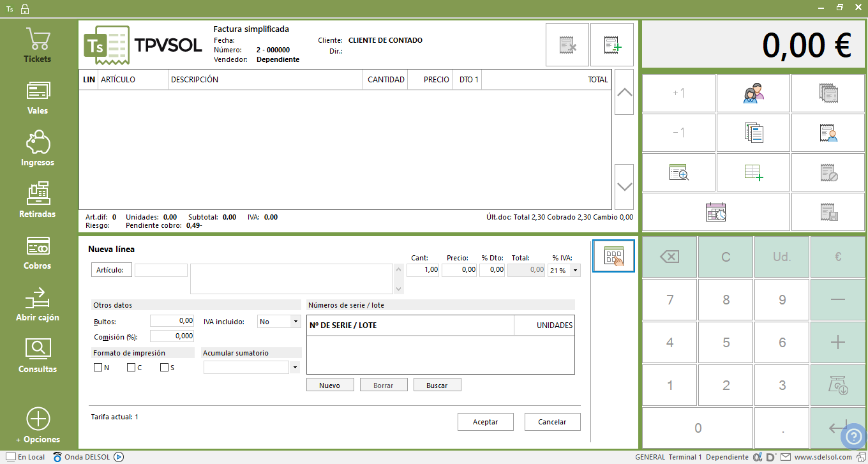This screenshot has width=868, height=464.
Task: Open the Vales section in sidebar
Action: 38,98
